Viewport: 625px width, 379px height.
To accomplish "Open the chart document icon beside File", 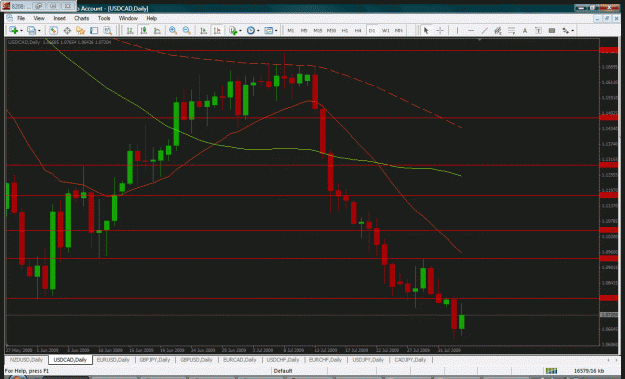I will click(x=10, y=18).
